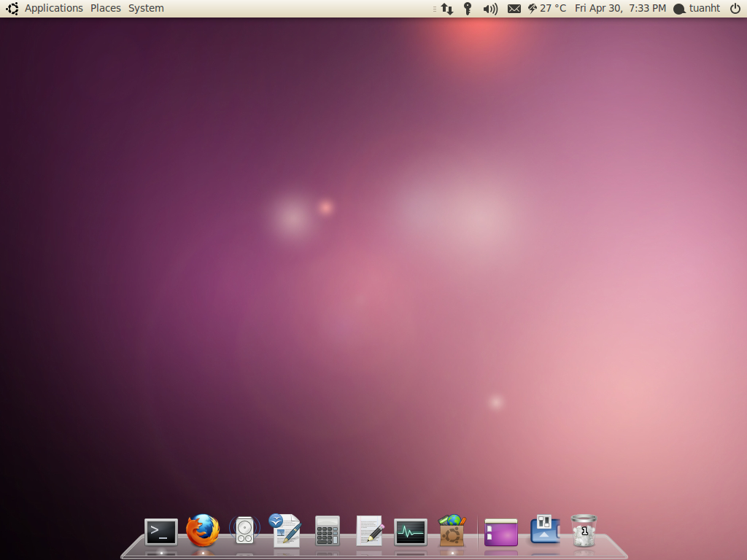Viewport: 747px width, 560px height.
Task: Click the blue eject-arrow dock icon
Action: tap(544, 529)
